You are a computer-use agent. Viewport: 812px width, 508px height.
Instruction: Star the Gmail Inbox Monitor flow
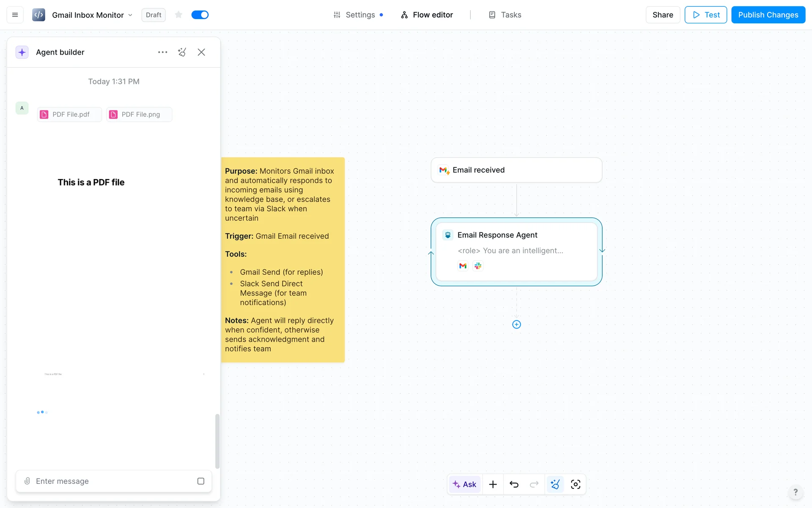pos(178,15)
